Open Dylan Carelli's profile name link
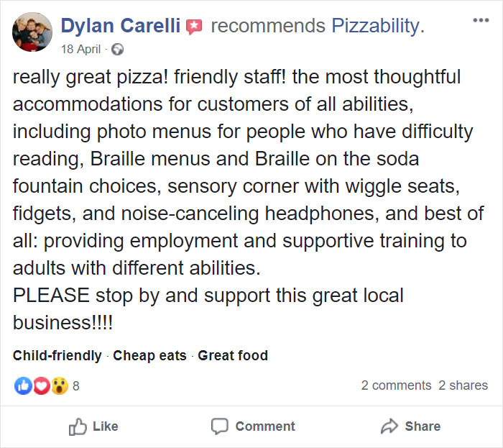The height and width of the screenshot is (448, 503). [x=120, y=25]
